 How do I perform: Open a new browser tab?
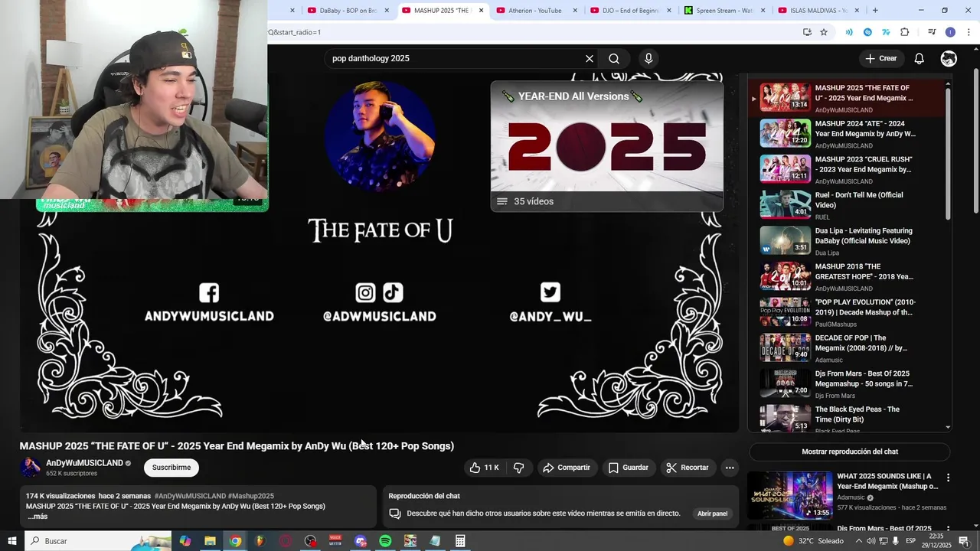pos(875,11)
